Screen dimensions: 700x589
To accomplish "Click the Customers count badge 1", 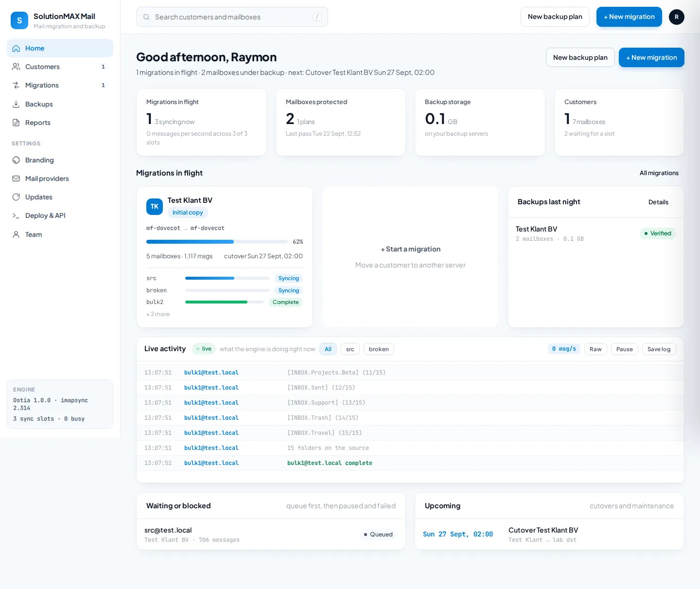I will [x=103, y=67].
